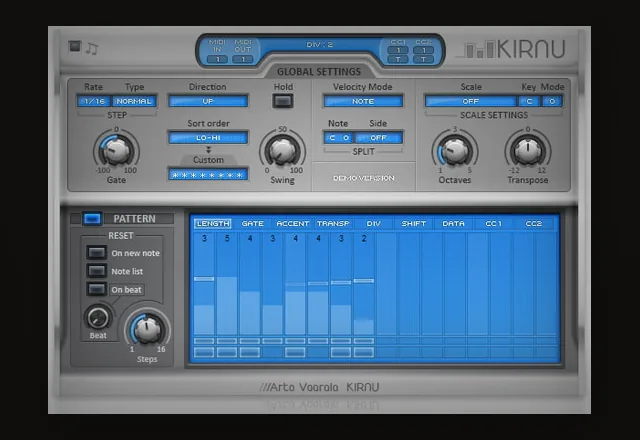Open the Scale OFF dropdown
The width and height of the screenshot is (640, 440).
tap(471, 101)
